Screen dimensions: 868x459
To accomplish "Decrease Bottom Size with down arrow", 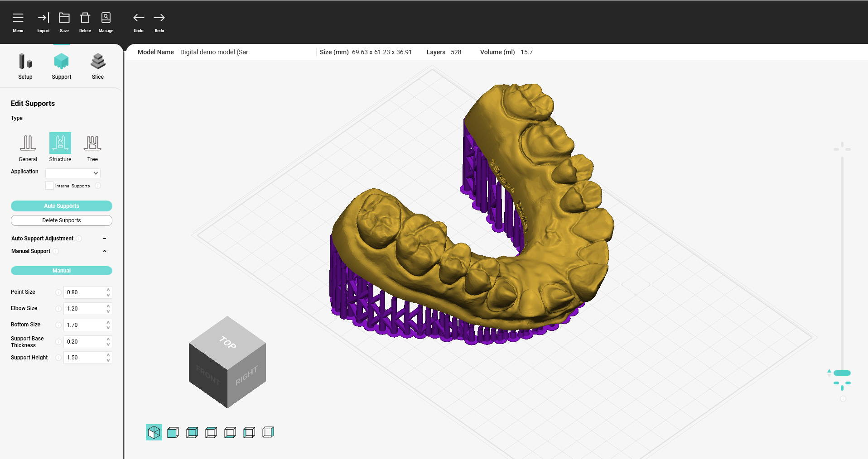I will [x=108, y=328].
